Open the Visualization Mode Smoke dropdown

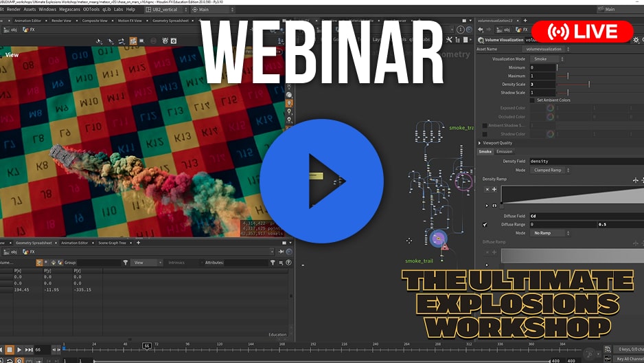[547, 59]
